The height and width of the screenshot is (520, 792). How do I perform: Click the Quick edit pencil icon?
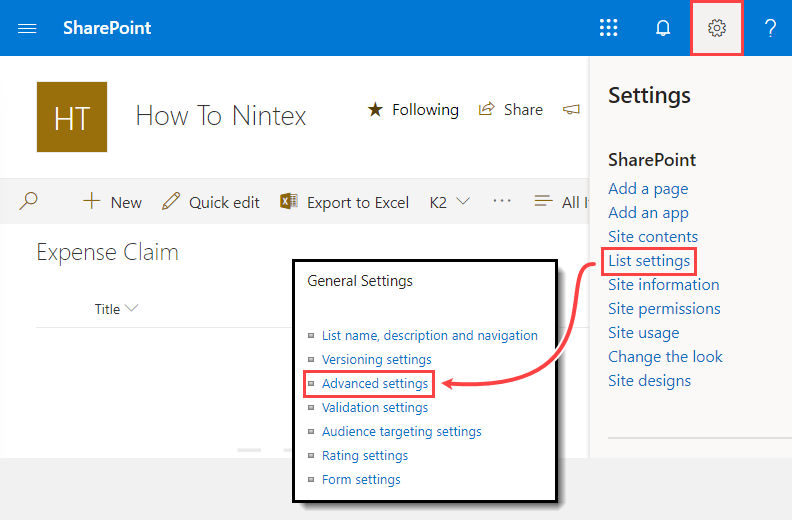(171, 201)
